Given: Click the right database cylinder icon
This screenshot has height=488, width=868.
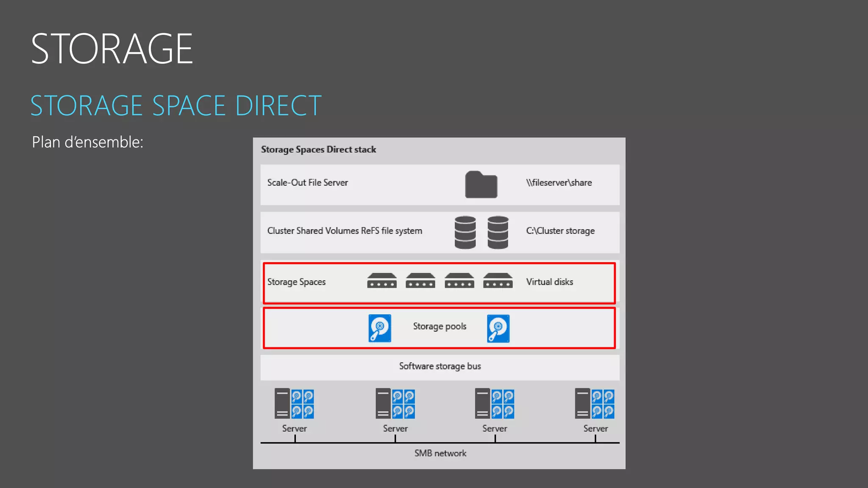Looking at the screenshot, I should (498, 232).
